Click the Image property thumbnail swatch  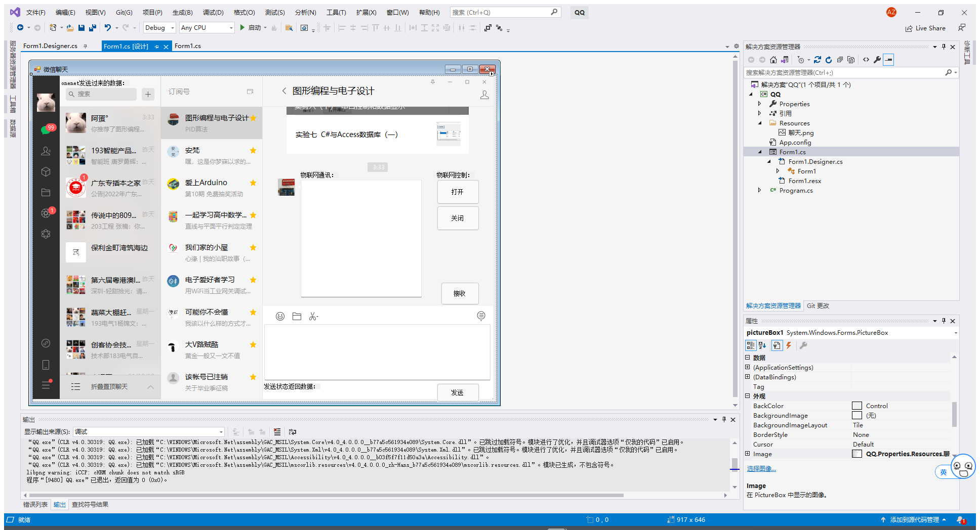pyautogui.click(x=857, y=454)
